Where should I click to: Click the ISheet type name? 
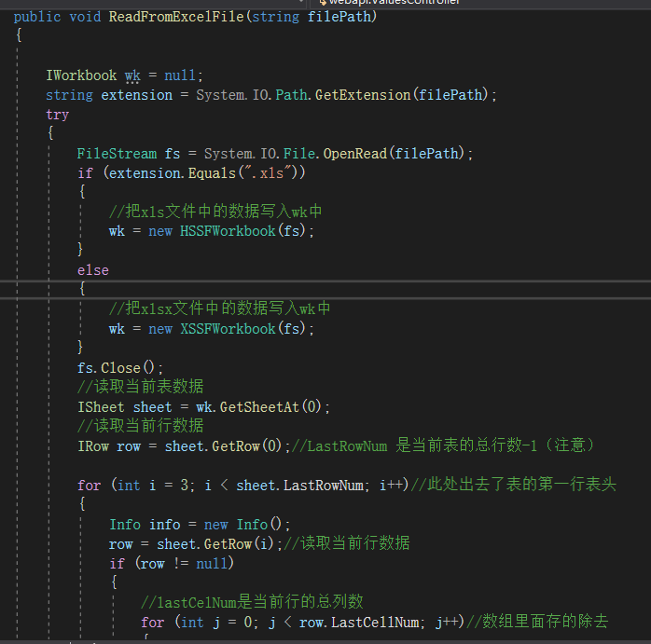click(101, 407)
